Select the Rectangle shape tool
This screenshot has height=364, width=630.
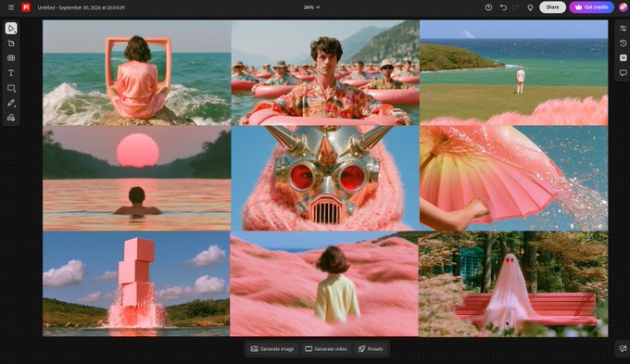[x=11, y=88]
